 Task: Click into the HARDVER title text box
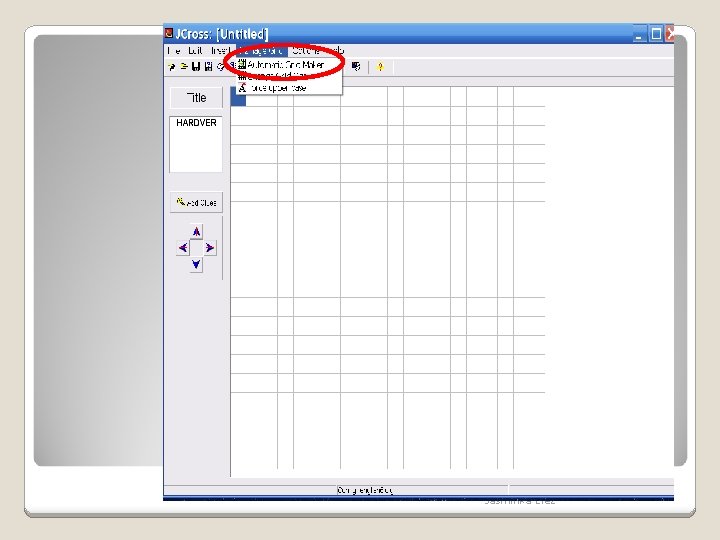[x=196, y=144]
